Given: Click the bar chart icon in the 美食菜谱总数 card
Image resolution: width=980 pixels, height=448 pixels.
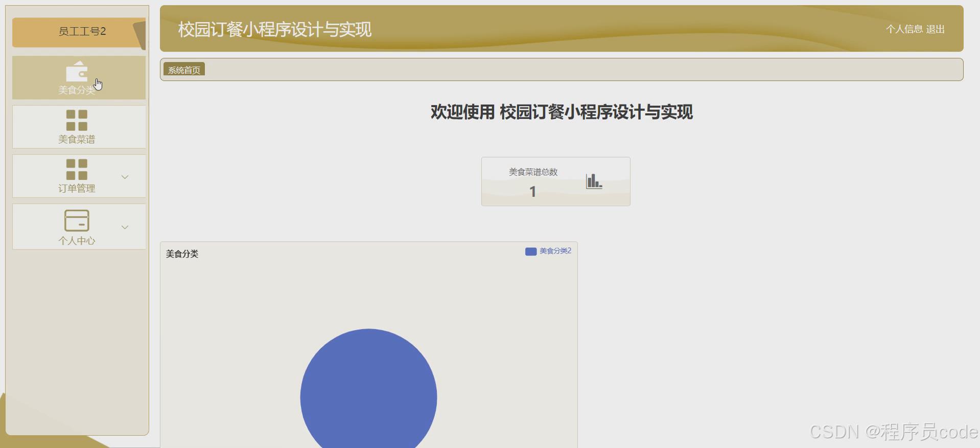Looking at the screenshot, I should coord(594,181).
